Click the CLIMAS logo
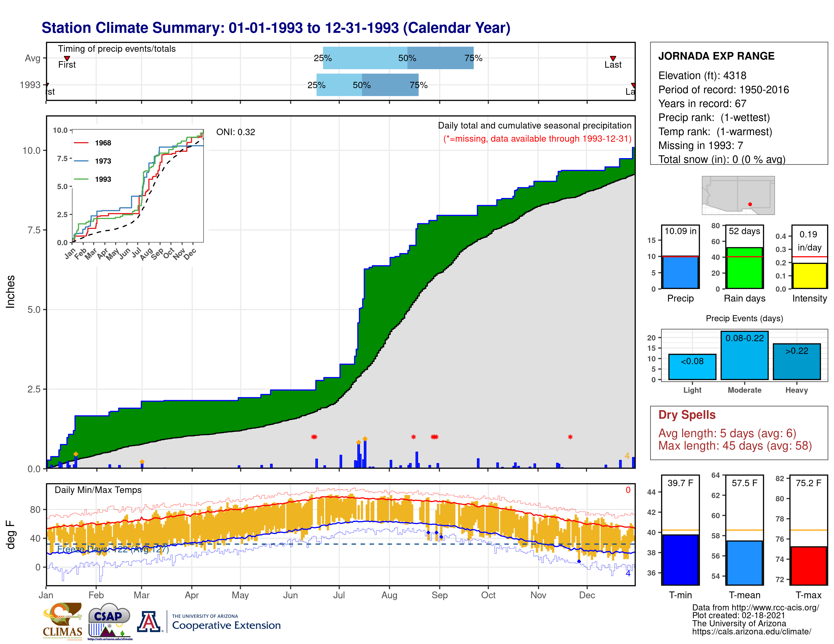Viewport: 834px width, 644px height. tap(63, 621)
